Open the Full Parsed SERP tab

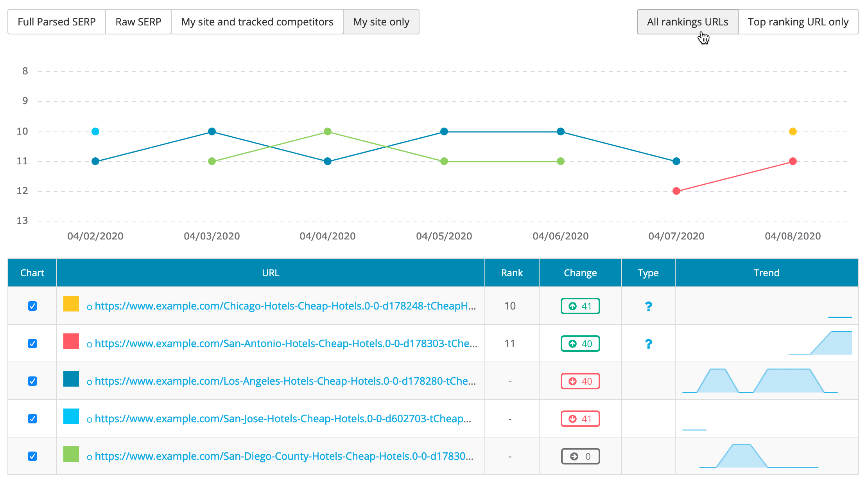point(57,22)
